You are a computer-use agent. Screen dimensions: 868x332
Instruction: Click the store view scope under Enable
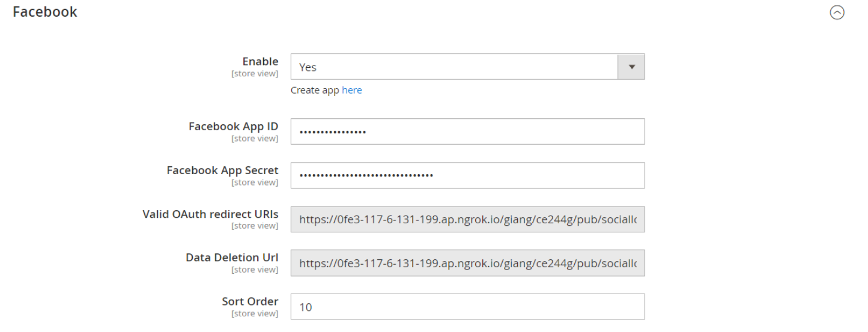pos(255,74)
